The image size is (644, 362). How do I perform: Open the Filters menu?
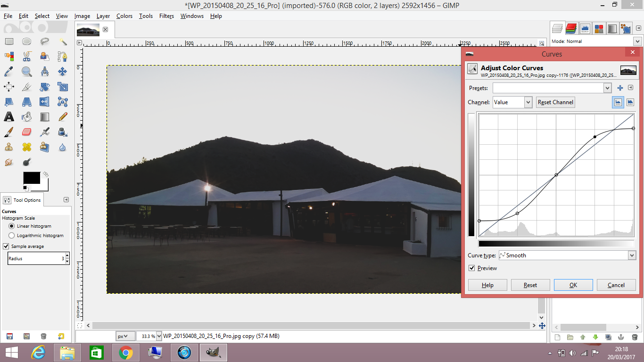(167, 16)
